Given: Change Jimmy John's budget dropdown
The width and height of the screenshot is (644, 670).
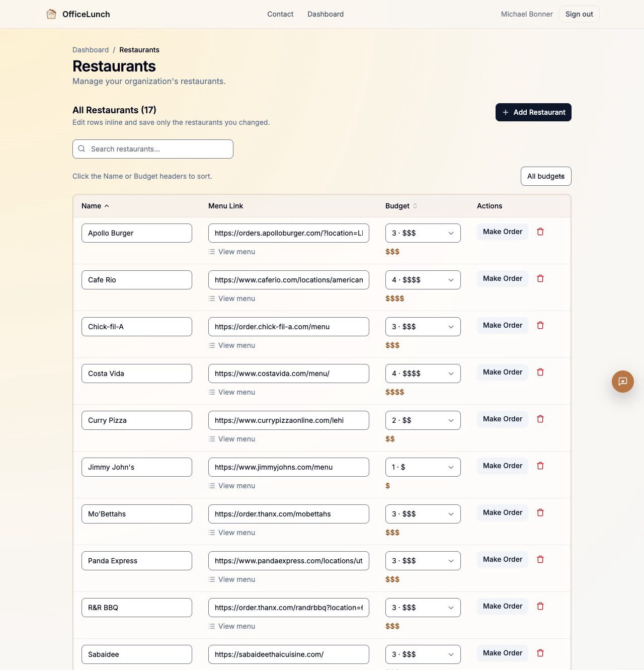Looking at the screenshot, I should coord(423,467).
